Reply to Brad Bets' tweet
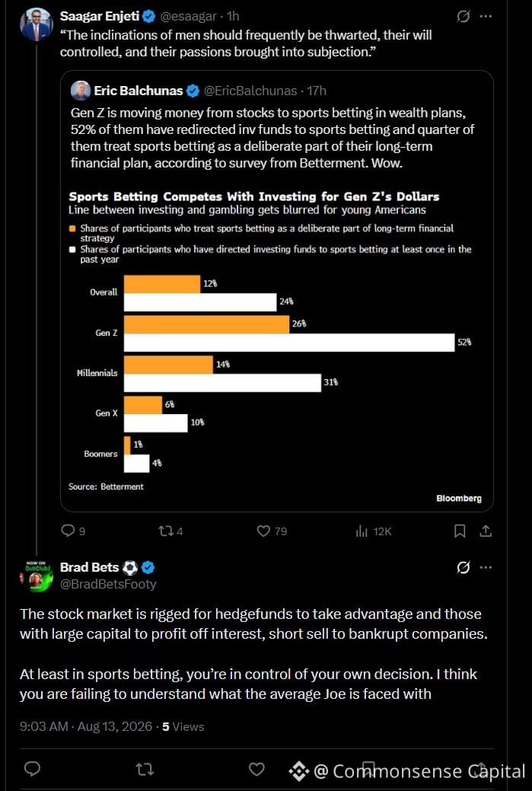The height and width of the screenshot is (791, 532). 32,769
